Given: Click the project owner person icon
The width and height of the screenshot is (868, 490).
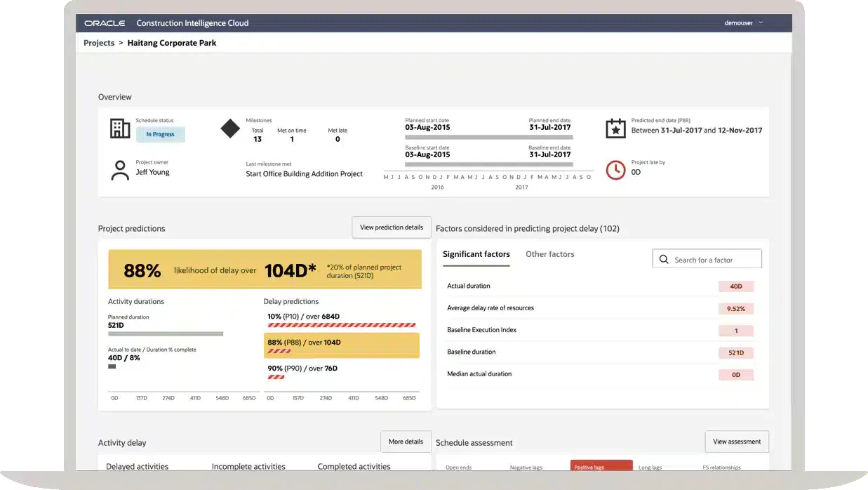Looking at the screenshot, I should 121,171.
